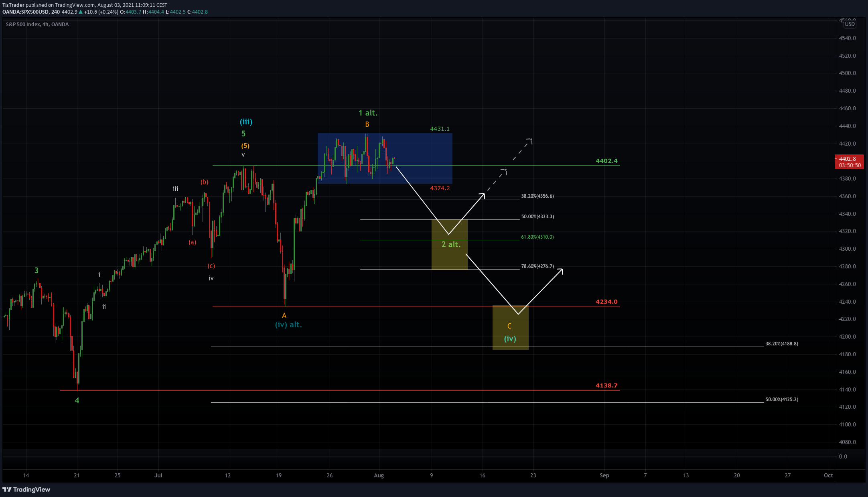Click the 4138.7 red support label
868x497 pixels.
pos(606,385)
